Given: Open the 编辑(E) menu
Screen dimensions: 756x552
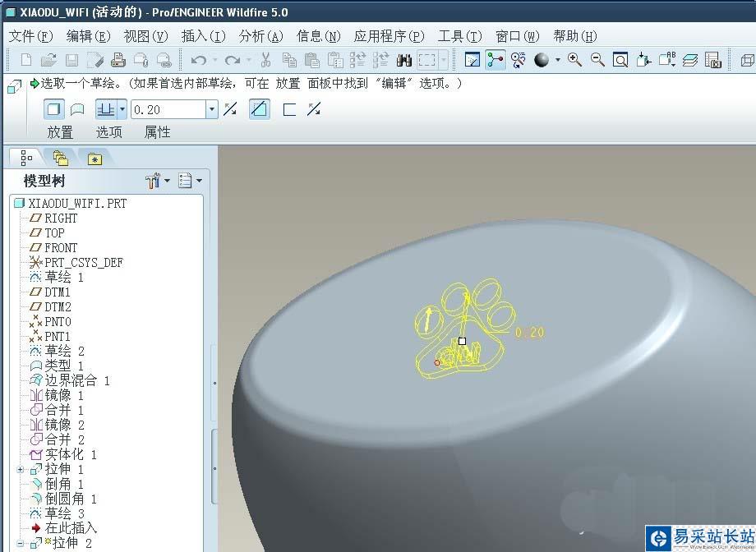Looking at the screenshot, I should tap(89, 36).
